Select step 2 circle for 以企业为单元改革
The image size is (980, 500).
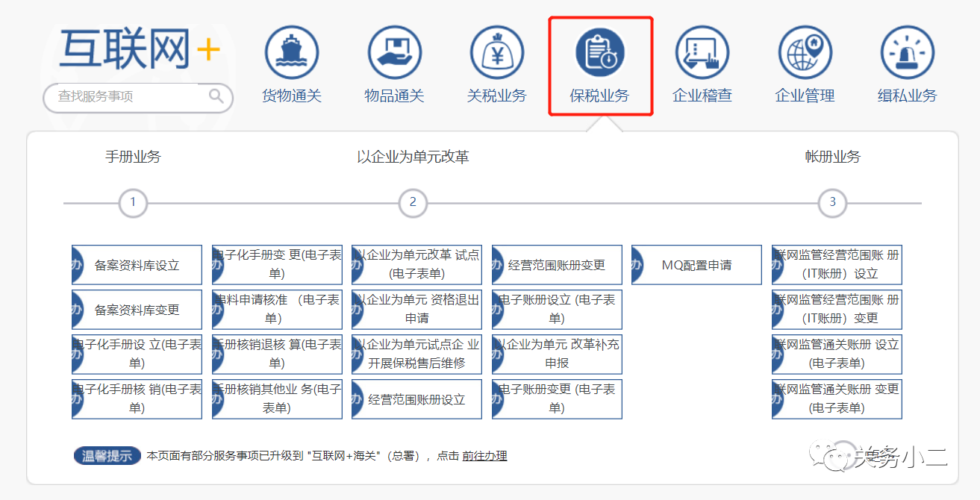pyautogui.click(x=413, y=202)
